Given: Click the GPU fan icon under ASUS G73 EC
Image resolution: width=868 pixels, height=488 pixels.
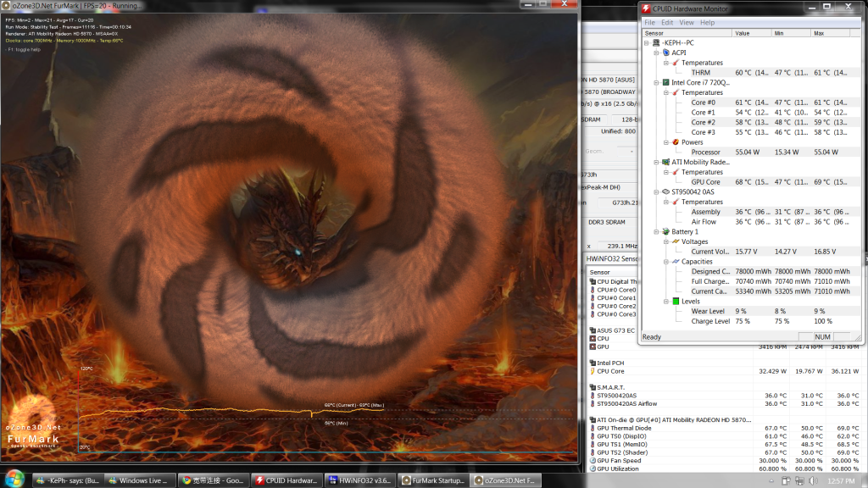Looking at the screenshot, I should 593,347.
